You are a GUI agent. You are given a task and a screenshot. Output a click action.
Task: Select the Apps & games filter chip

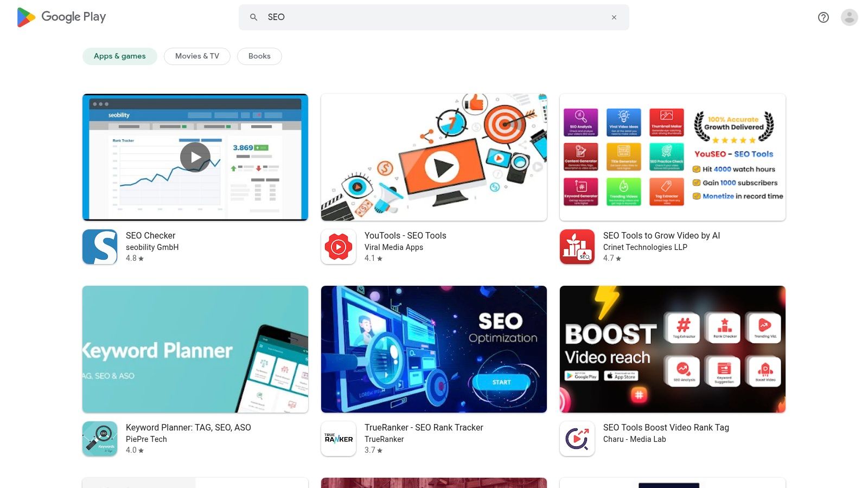[119, 56]
